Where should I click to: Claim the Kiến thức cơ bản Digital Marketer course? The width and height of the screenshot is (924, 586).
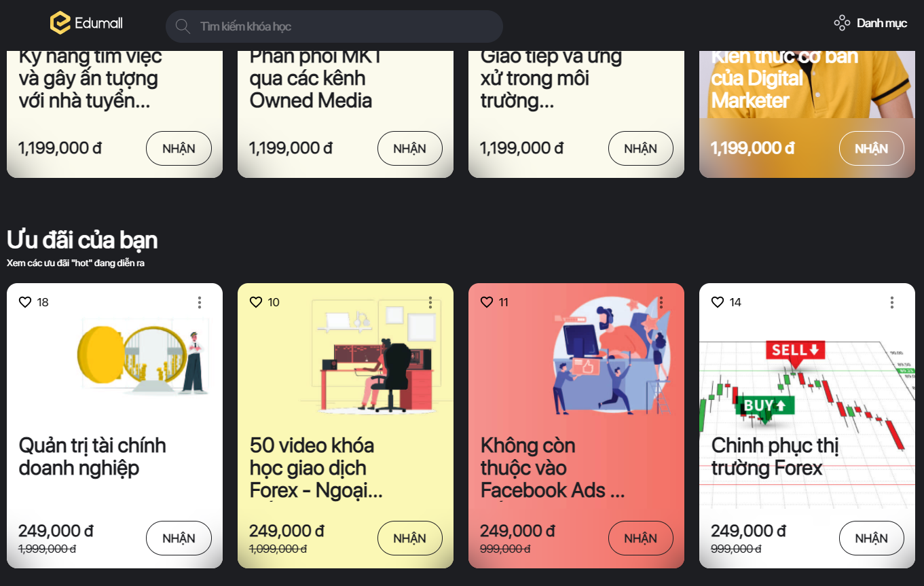point(872,149)
